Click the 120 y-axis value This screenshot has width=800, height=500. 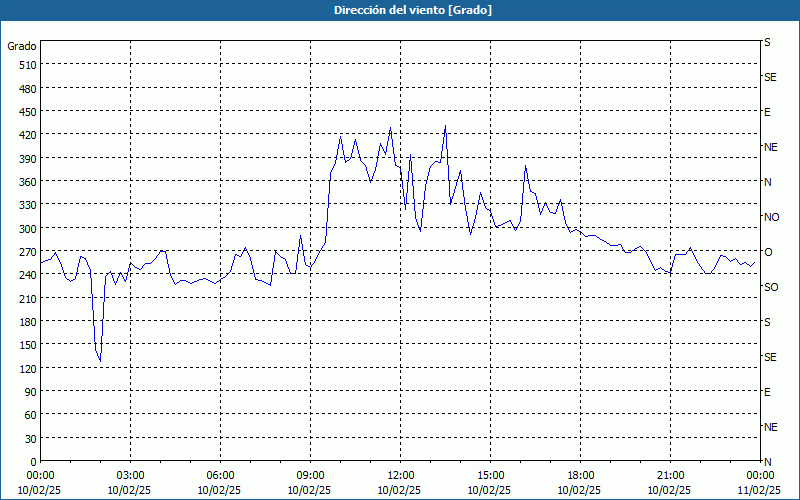[x=29, y=368]
